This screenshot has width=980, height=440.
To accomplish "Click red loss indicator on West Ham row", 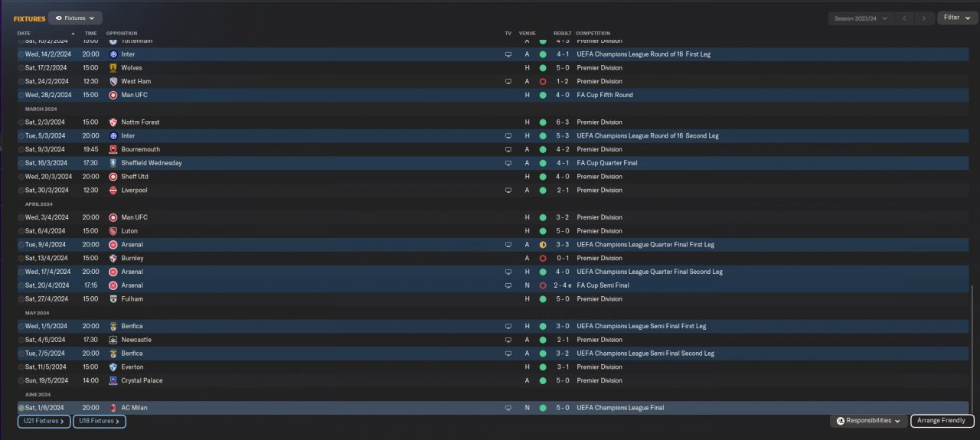I will 543,82.
